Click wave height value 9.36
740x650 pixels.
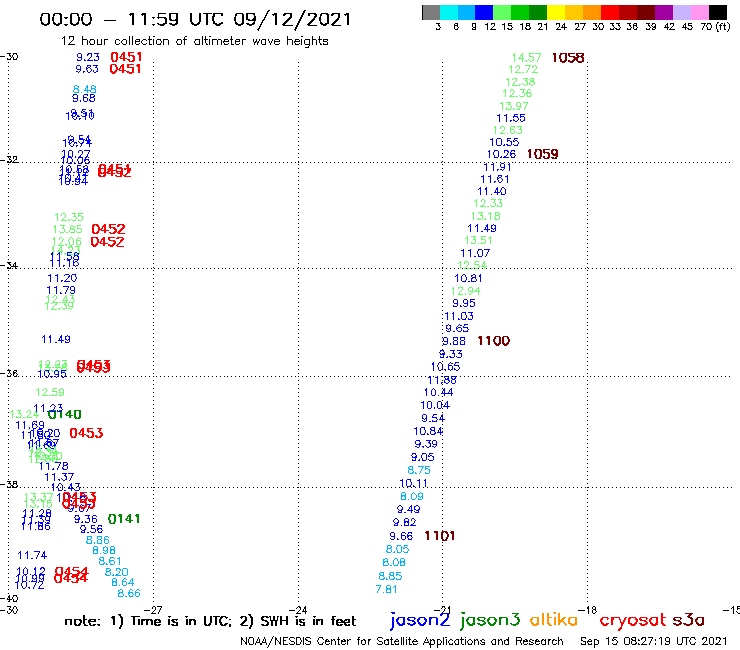(86, 519)
